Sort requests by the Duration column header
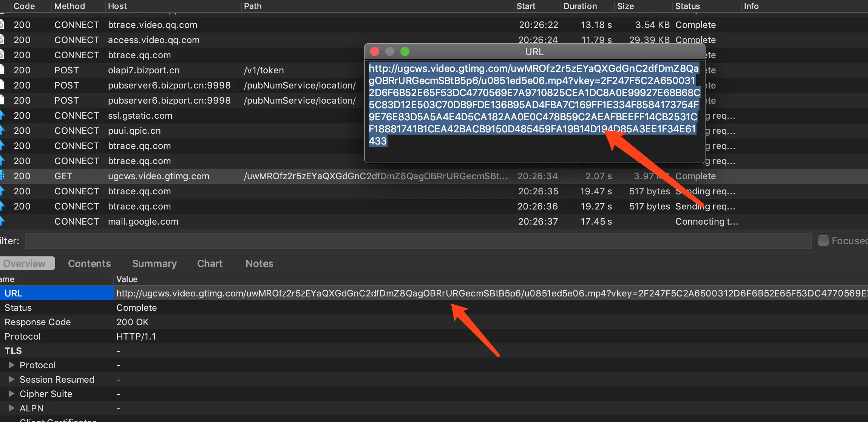The width and height of the screenshot is (868, 422). [x=580, y=6]
